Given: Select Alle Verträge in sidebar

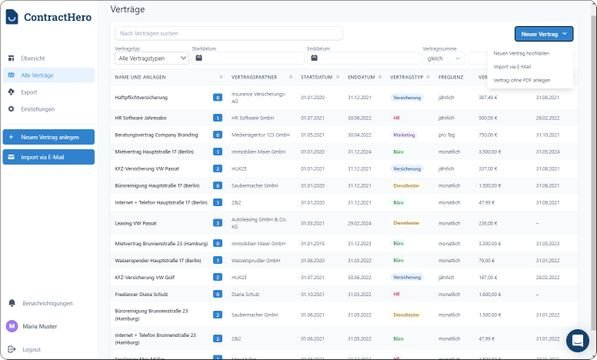Looking at the screenshot, I should point(49,75).
